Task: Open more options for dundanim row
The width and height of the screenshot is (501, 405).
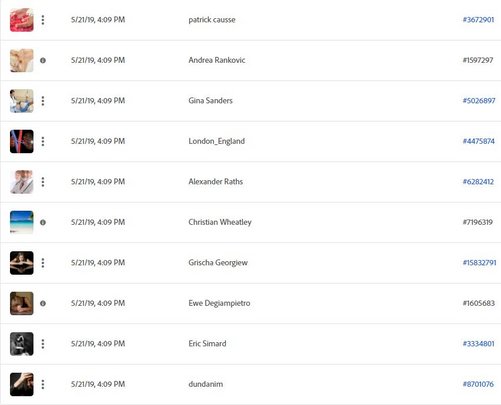Action: click(43, 384)
